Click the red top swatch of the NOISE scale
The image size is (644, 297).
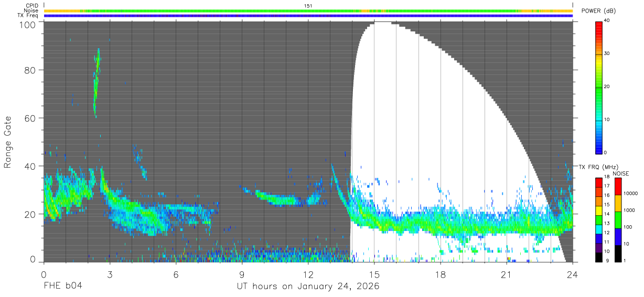pos(618,186)
